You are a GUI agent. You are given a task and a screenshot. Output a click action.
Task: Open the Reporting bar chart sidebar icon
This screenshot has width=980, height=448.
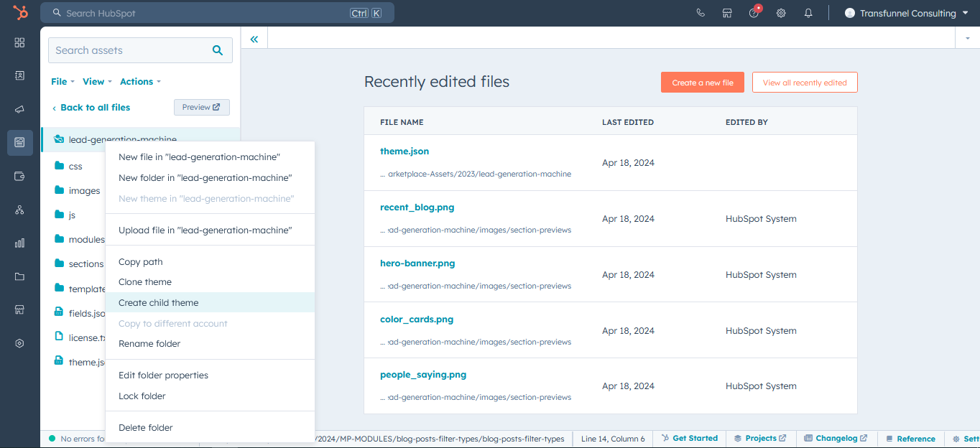click(19, 243)
